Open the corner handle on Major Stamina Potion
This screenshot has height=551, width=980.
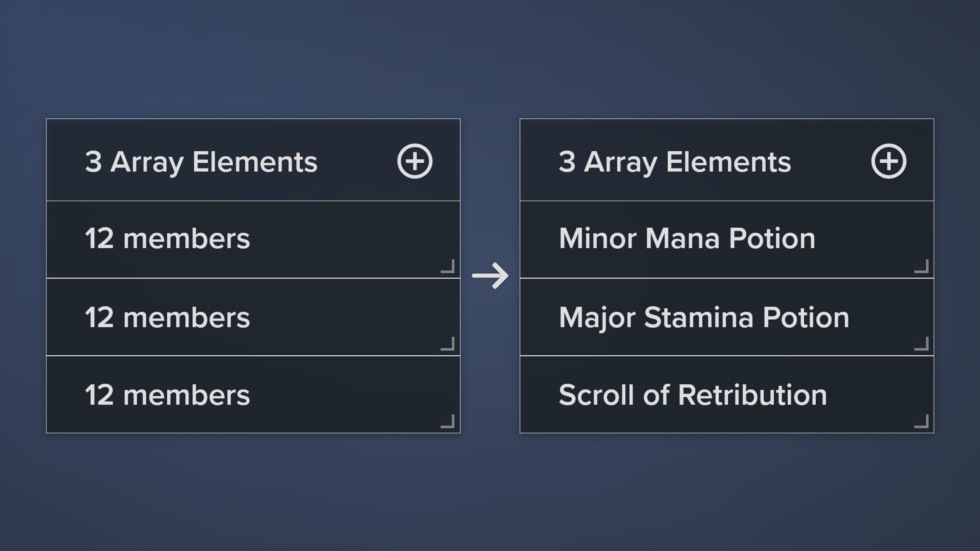pos(922,344)
